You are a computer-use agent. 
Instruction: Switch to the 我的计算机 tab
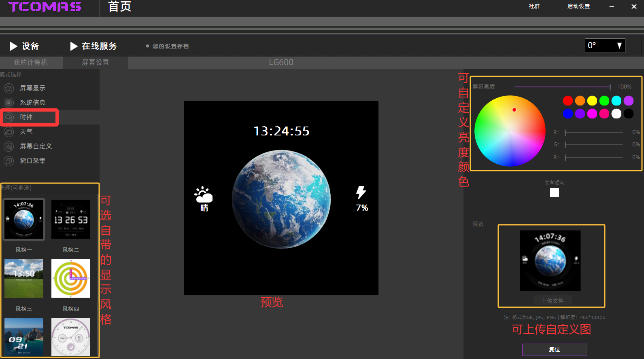click(x=31, y=62)
